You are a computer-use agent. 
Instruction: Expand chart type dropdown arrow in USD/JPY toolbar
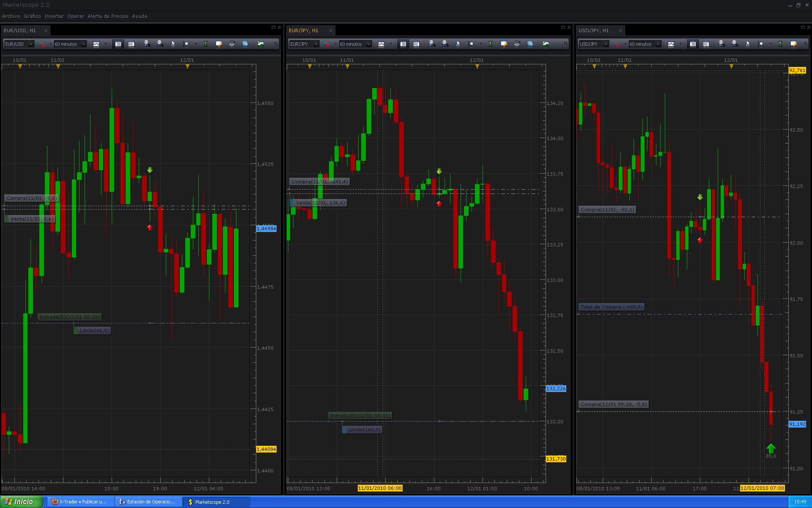(x=680, y=44)
